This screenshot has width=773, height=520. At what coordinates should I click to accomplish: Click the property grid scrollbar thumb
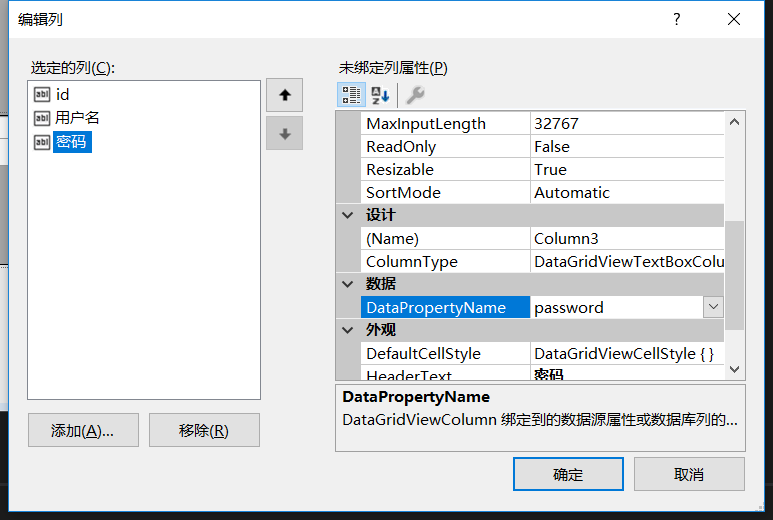tap(735, 275)
